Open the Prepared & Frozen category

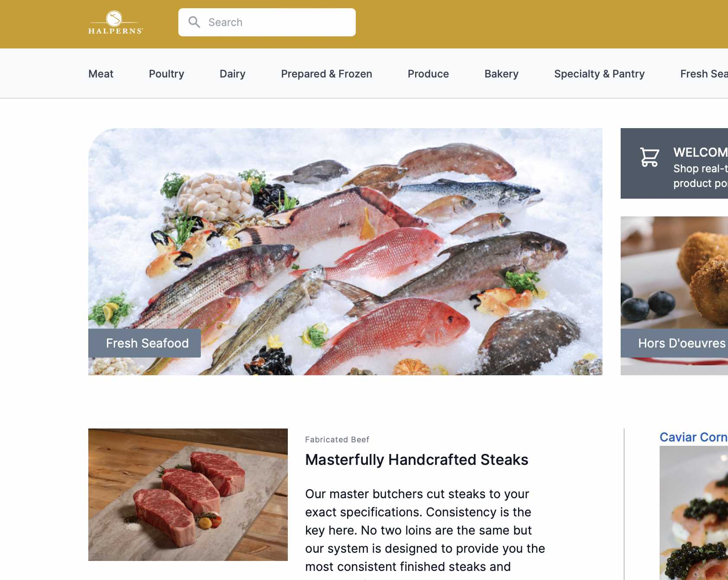click(327, 74)
